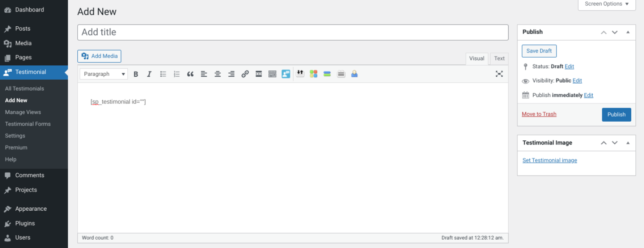Open the Paragraph format dropdown
644x248 pixels.
pos(104,74)
